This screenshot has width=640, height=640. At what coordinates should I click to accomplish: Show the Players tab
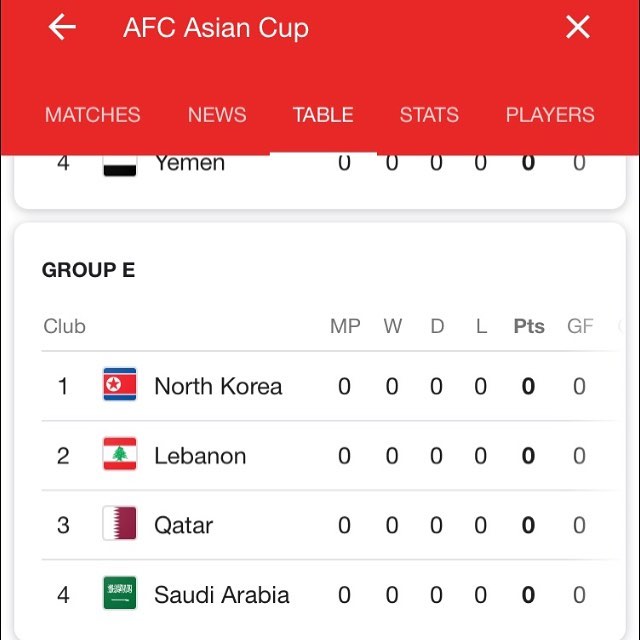pyautogui.click(x=550, y=115)
